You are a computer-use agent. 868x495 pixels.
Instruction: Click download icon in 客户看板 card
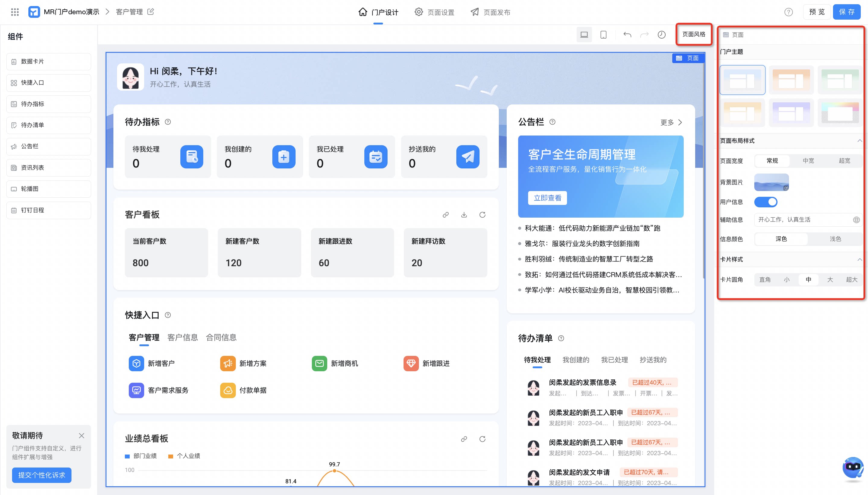click(x=464, y=215)
